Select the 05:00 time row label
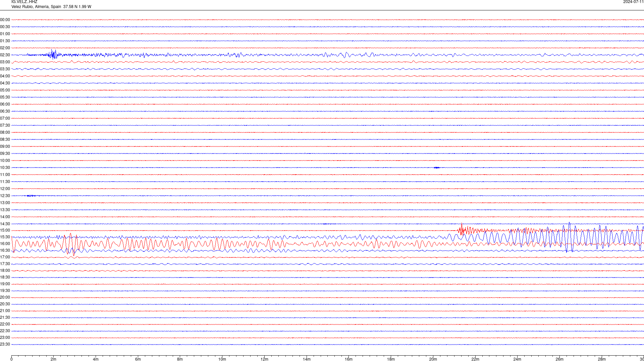Screen dimensions: 644x362 tap(5, 90)
